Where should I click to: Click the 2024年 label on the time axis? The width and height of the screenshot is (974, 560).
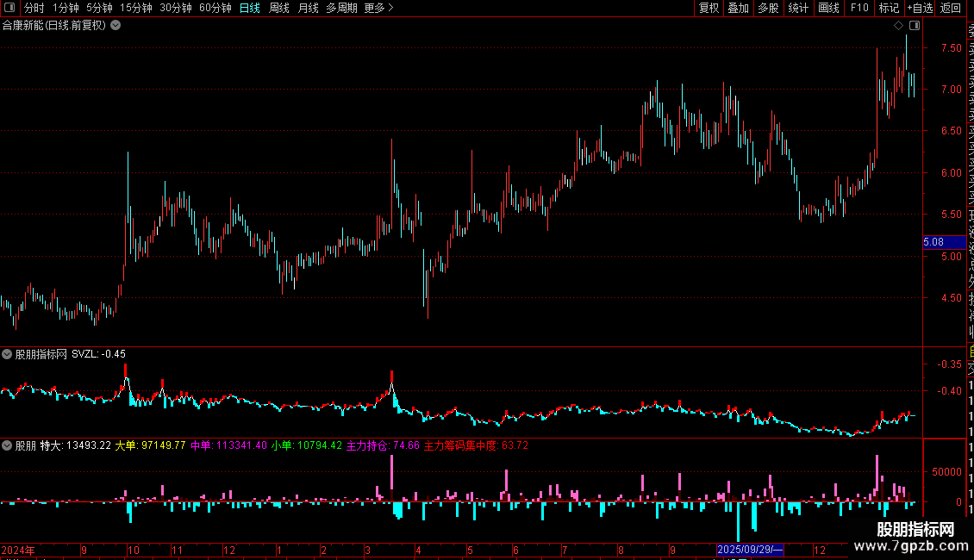pos(18,550)
